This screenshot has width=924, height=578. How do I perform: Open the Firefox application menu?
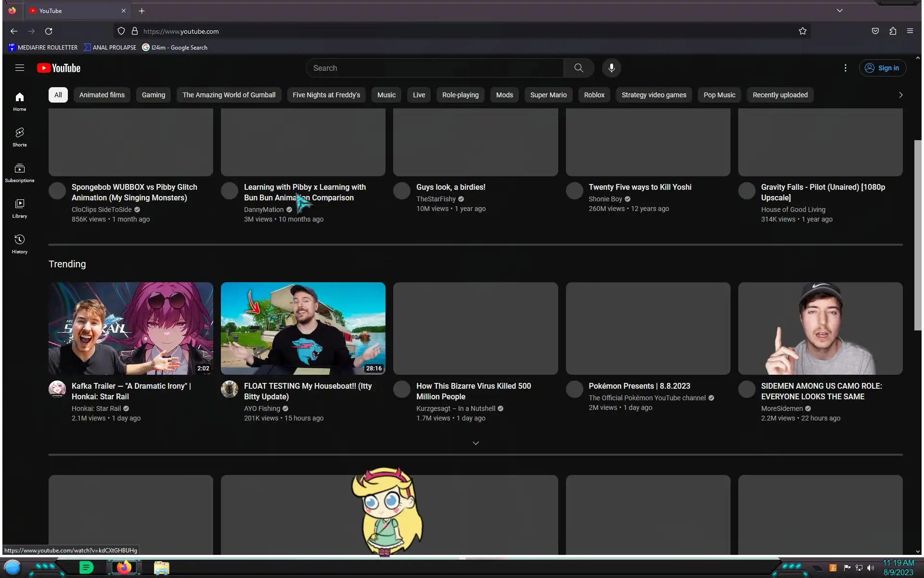click(910, 31)
